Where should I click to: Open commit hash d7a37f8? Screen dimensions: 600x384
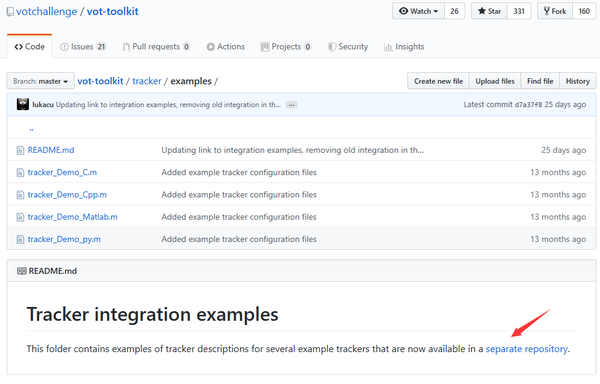pyautogui.click(x=528, y=104)
